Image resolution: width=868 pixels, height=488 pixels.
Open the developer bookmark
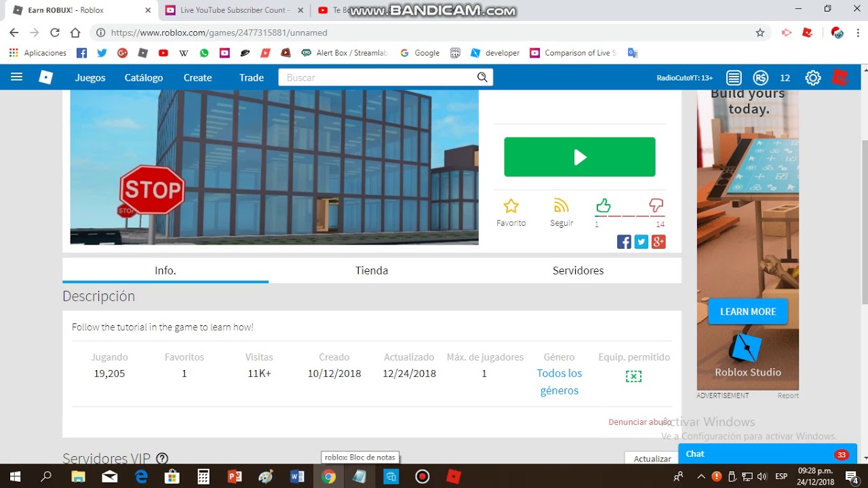click(x=495, y=53)
